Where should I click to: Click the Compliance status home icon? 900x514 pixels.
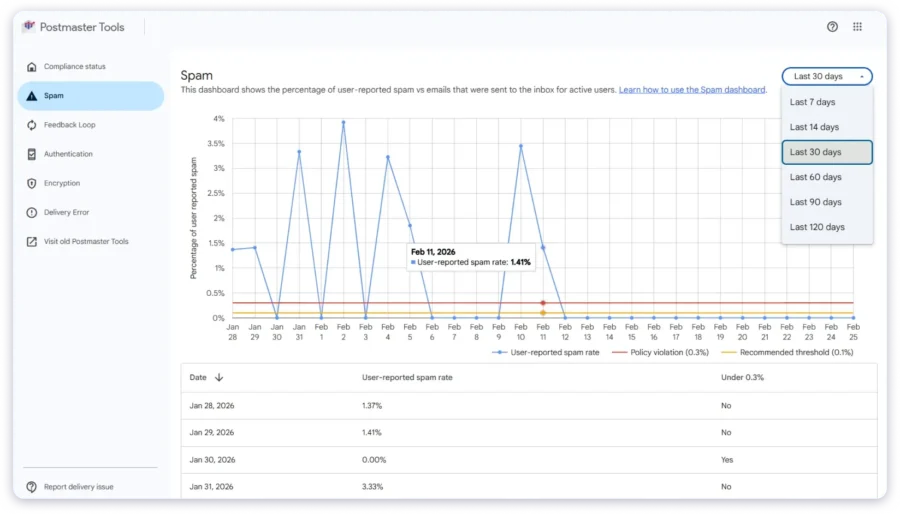32,67
